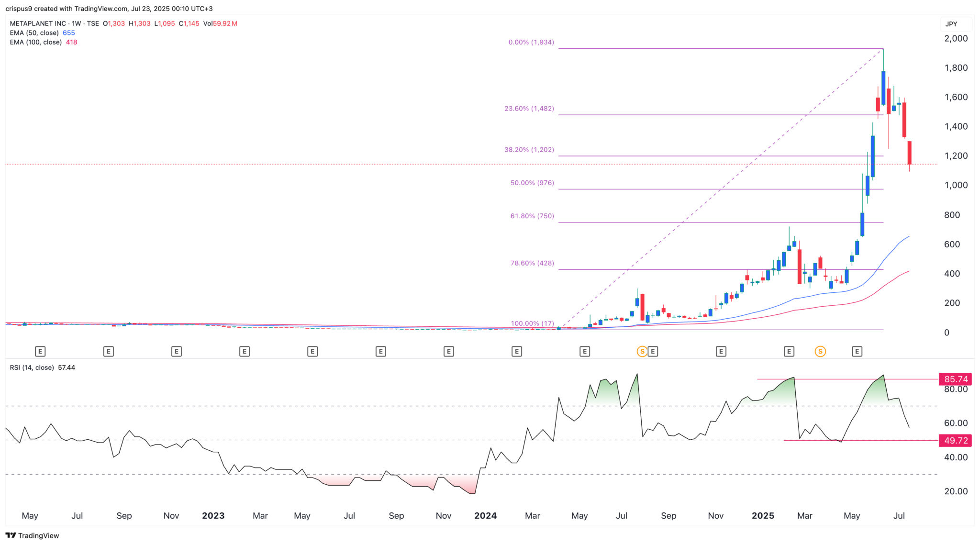
Task: Select the 61.80% (750) Fibonacci level label
Action: 532,216
